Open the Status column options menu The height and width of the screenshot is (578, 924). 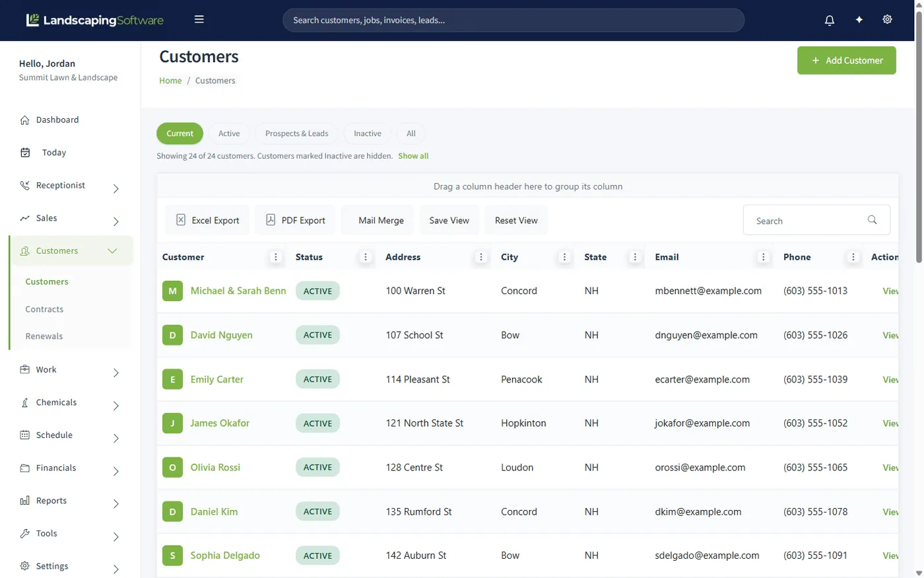point(366,257)
